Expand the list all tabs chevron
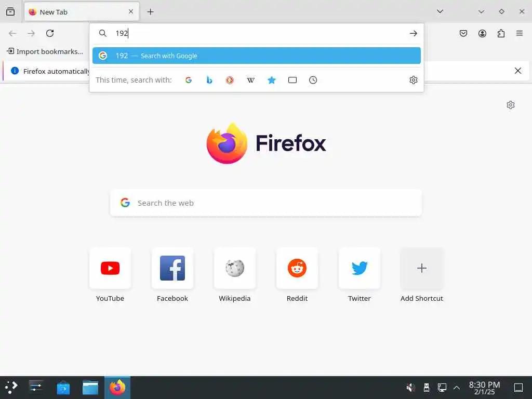Image resolution: width=532 pixels, height=399 pixels. [x=440, y=11]
